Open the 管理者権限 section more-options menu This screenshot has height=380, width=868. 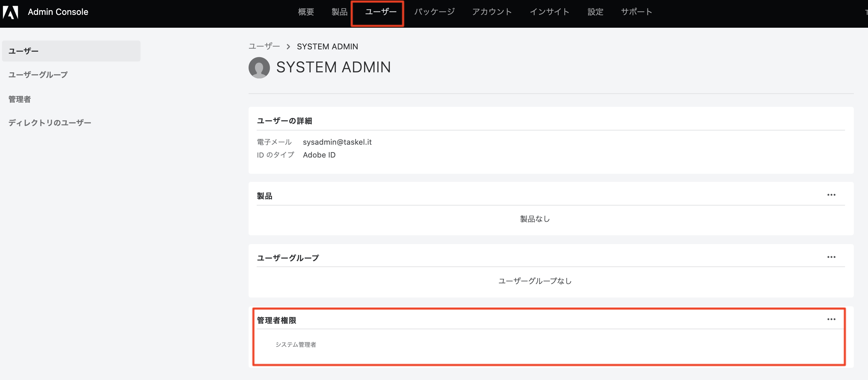click(831, 319)
